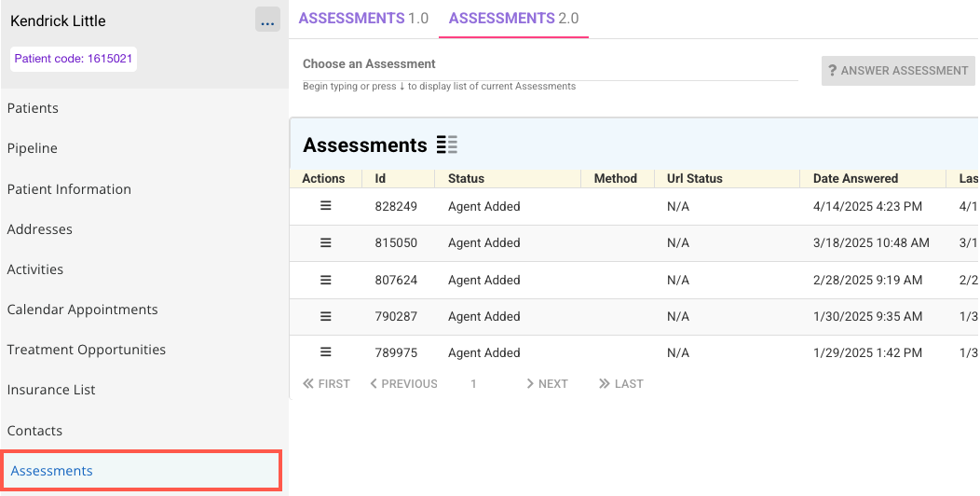Open Treatment Opportunities section
The width and height of the screenshot is (980, 496).
point(86,350)
